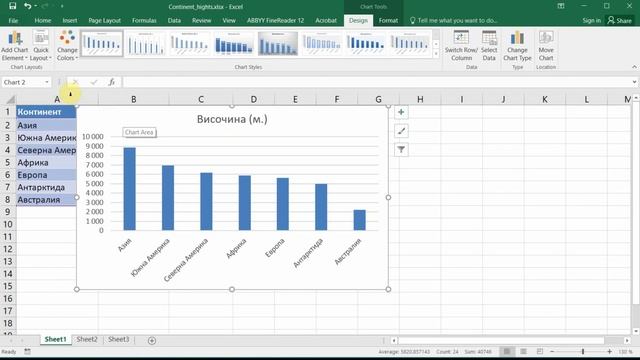Click horizontal scrollbar right arrow
The height and width of the screenshot is (360, 640).
click(x=627, y=340)
